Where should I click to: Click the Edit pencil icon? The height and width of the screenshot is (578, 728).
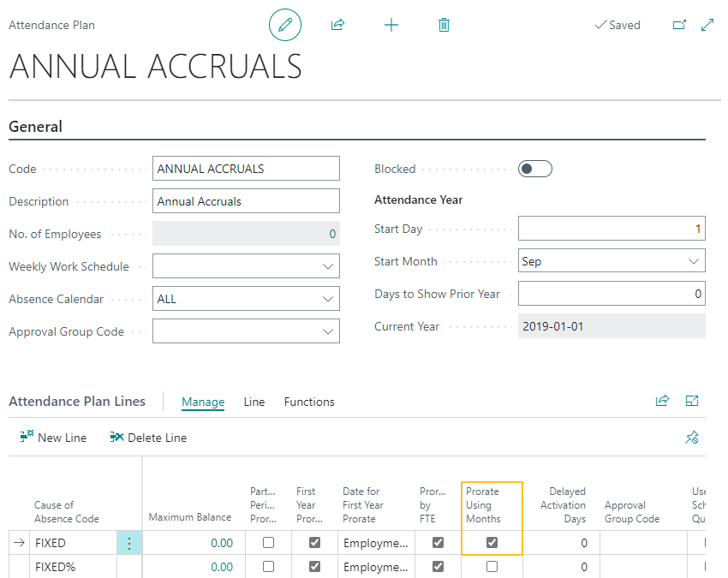coord(285,25)
